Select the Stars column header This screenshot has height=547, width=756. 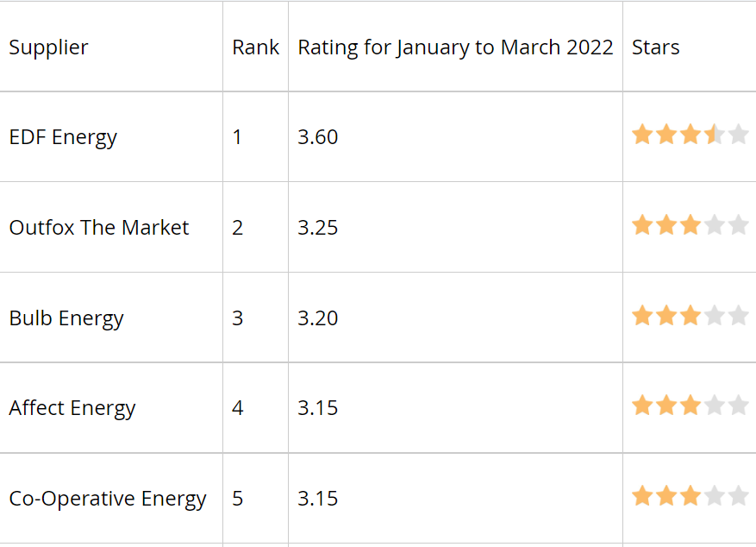click(x=656, y=47)
